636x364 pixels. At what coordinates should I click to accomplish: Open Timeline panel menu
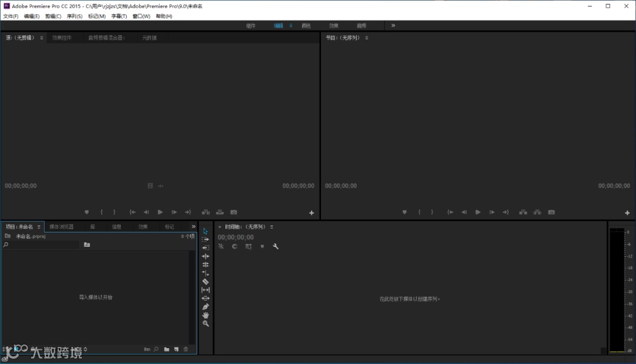click(271, 227)
